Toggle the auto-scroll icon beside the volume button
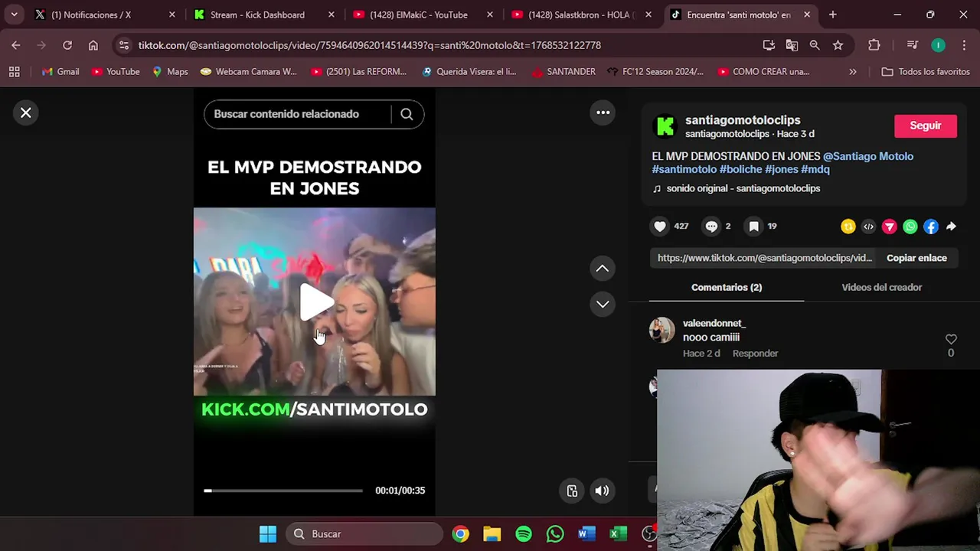This screenshot has width=980, height=551. click(572, 491)
